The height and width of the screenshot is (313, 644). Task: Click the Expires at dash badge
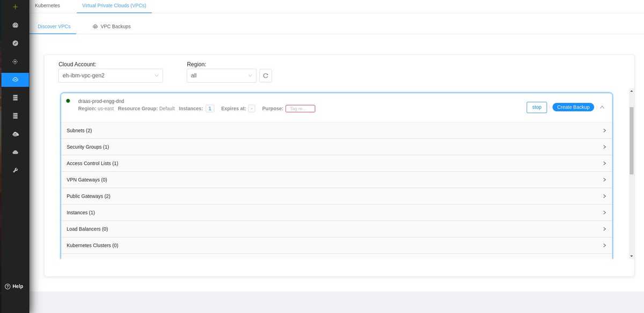[252, 108]
